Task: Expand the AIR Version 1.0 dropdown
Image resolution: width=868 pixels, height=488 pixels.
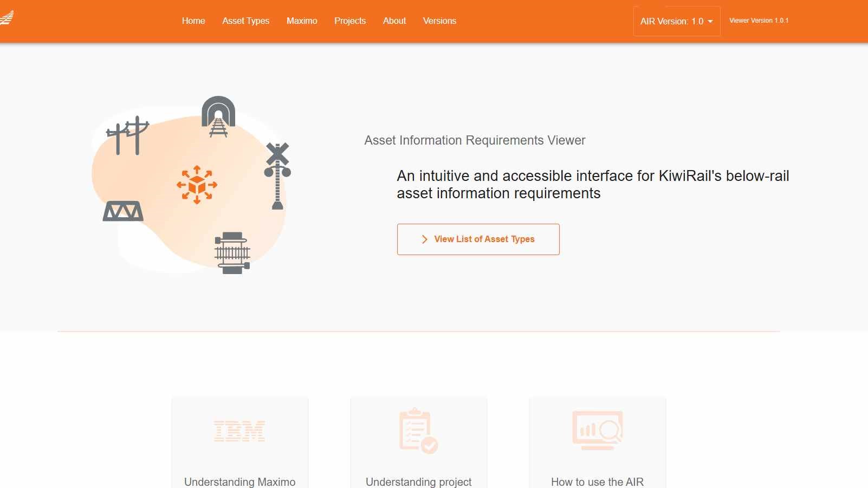Action: coord(677,21)
